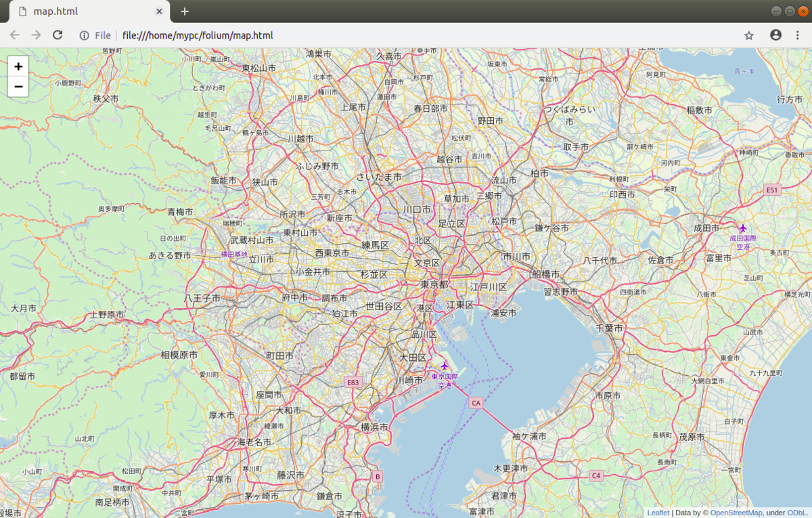The image size is (812, 518).
Task: Zoom out of the map with the minus button
Action: tap(18, 87)
